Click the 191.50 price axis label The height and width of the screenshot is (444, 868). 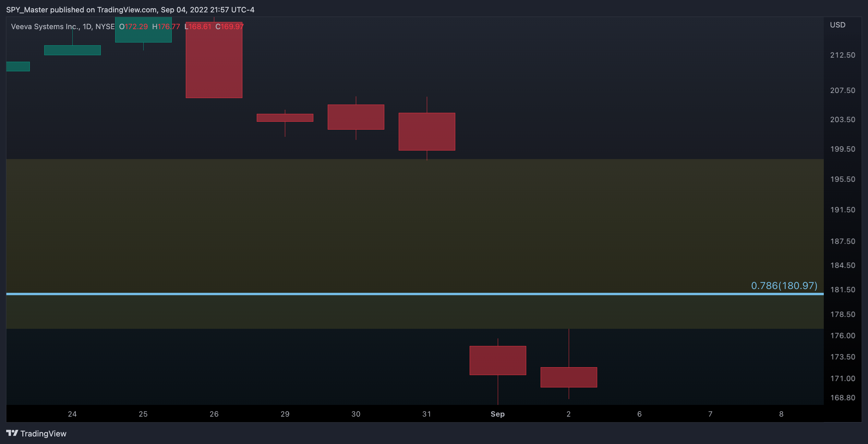click(x=843, y=210)
